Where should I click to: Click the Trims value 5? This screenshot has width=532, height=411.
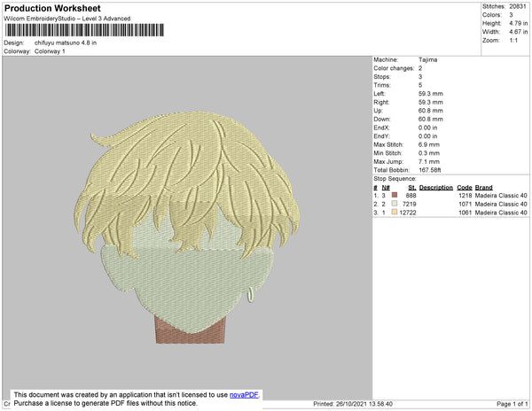coord(420,85)
